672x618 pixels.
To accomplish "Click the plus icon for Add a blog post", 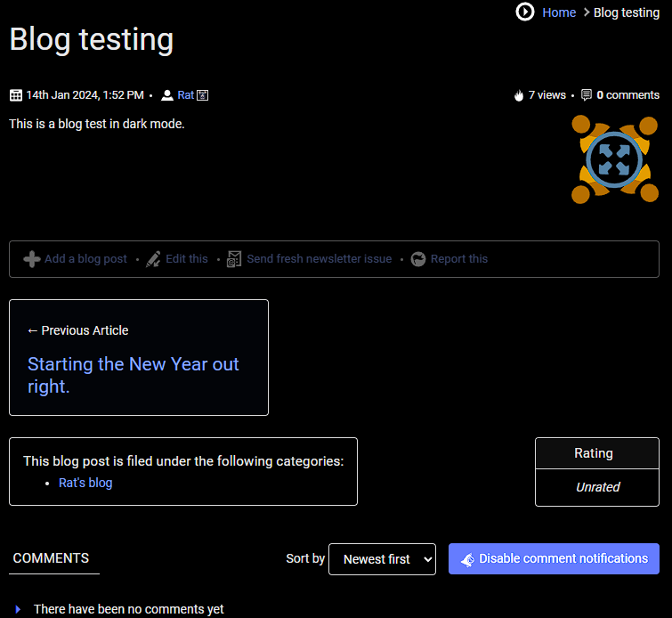I will [x=32, y=259].
